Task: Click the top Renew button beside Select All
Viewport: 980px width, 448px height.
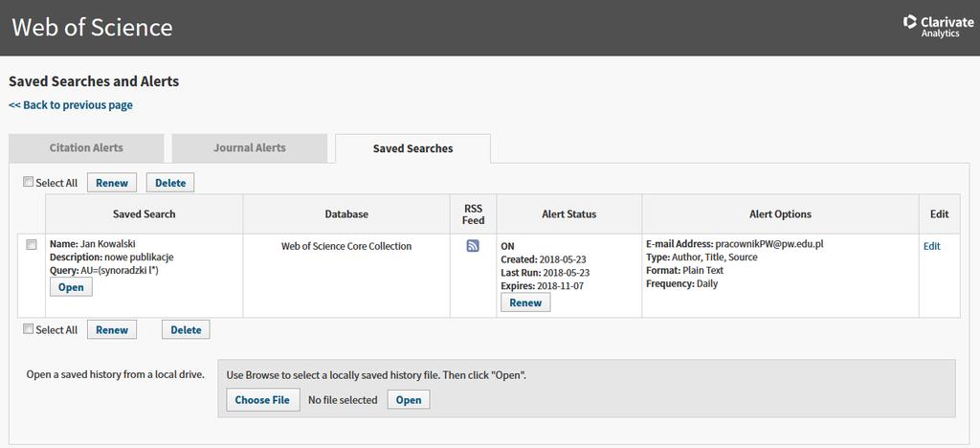Action: point(112,183)
